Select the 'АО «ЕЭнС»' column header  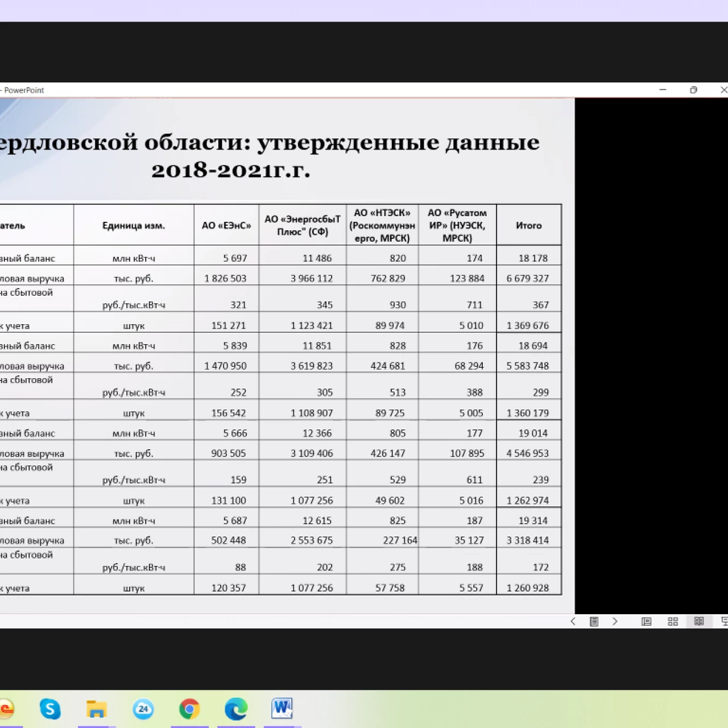[x=226, y=225]
